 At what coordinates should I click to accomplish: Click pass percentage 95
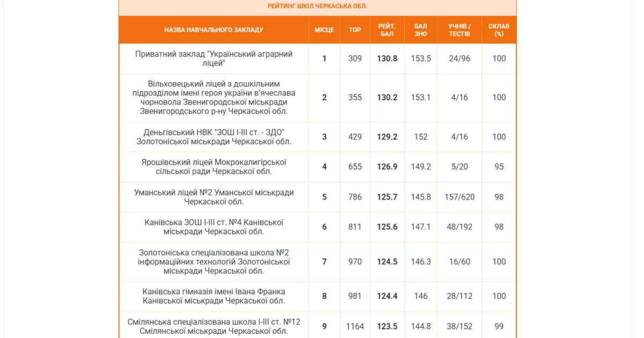coord(499,167)
